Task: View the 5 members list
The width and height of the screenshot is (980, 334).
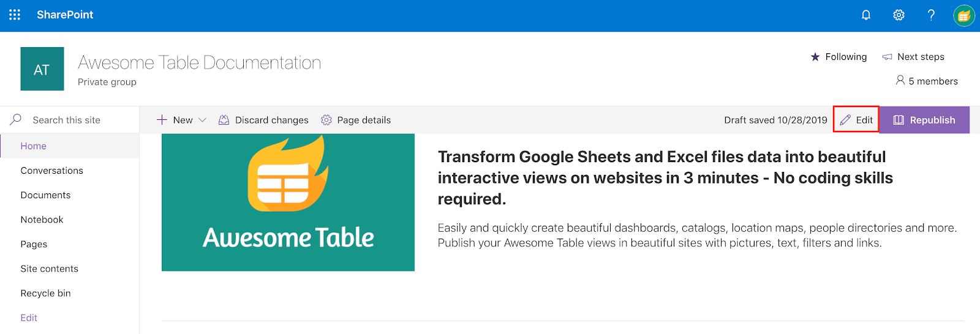Action: coord(926,81)
